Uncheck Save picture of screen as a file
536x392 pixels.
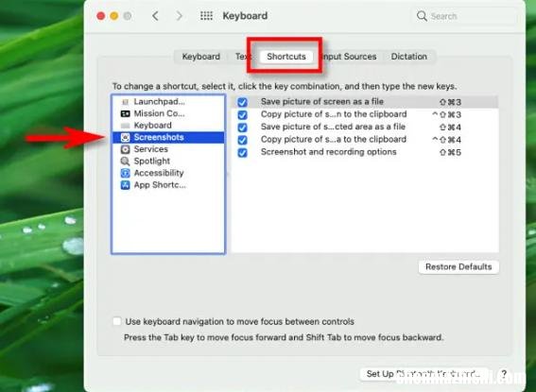[242, 102]
